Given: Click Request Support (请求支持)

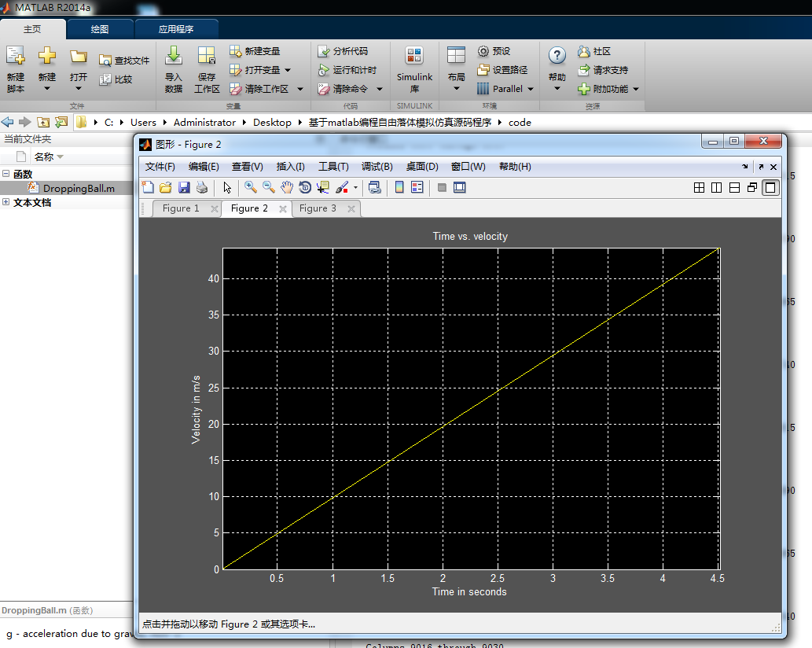Looking at the screenshot, I should [604, 70].
